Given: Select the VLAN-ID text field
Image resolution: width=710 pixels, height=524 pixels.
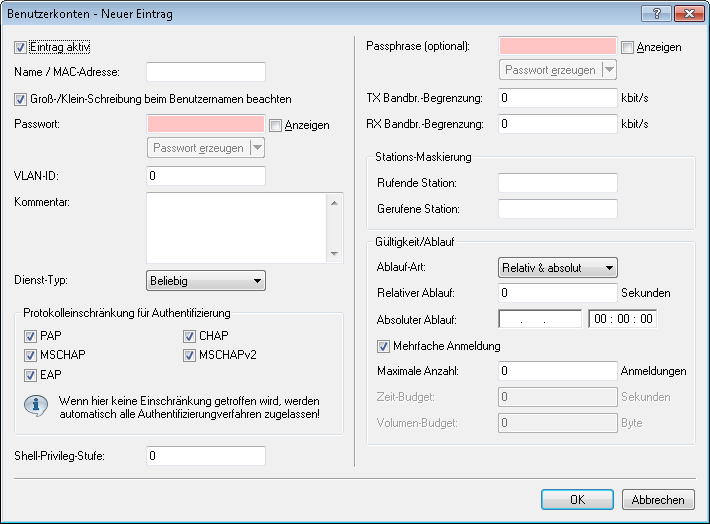Looking at the screenshot, I should tap(205, 176).
